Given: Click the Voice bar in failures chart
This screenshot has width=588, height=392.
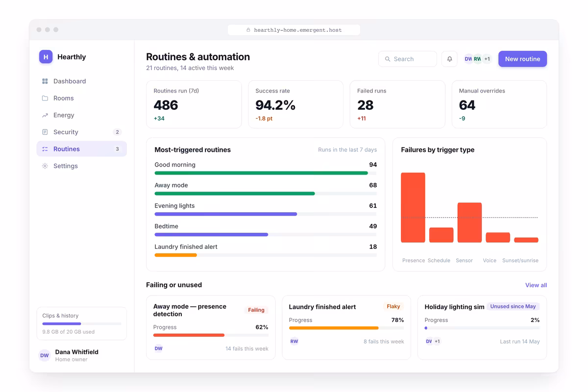Looking at the screenshot, I should (x=498, y=238).
